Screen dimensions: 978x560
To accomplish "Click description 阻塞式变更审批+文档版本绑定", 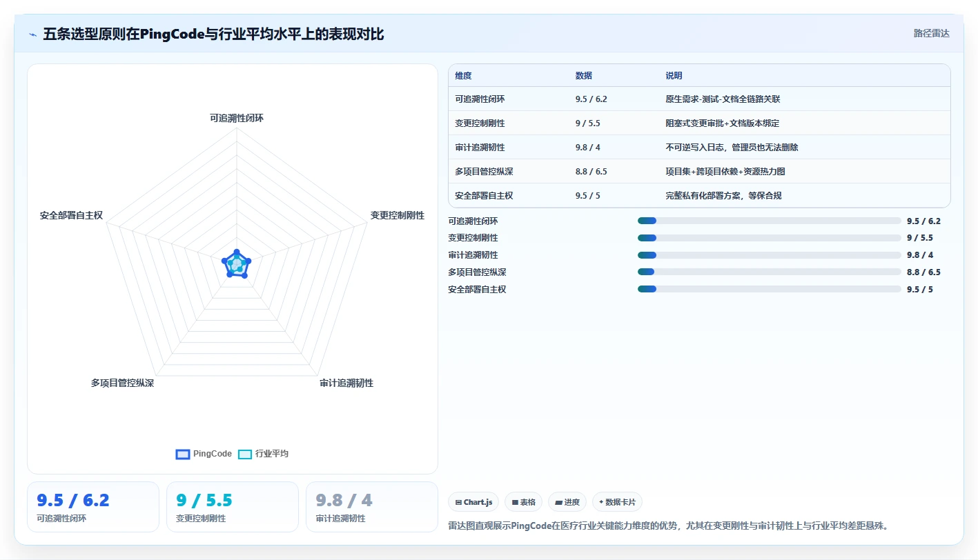I will point(722,123).
